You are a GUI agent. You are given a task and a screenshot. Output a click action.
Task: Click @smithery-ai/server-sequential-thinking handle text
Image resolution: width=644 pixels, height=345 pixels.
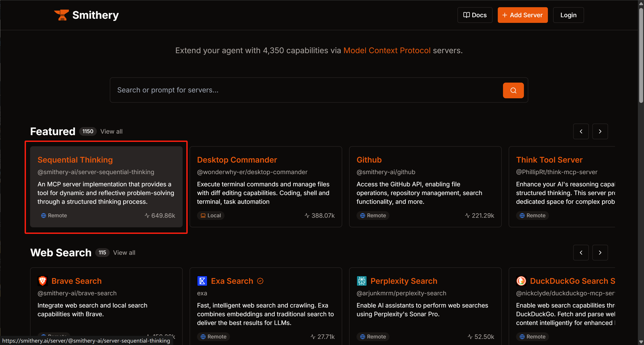coord(96,172)
